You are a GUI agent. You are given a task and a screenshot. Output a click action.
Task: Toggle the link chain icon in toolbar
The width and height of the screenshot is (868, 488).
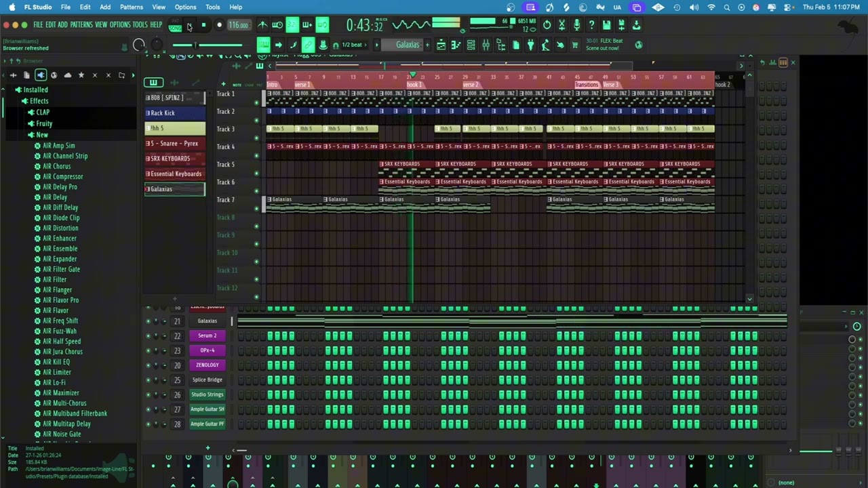(x=308, y=45)
